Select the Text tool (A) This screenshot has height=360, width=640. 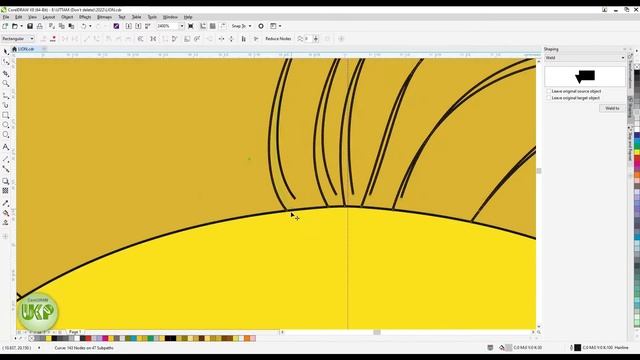click(x=6, y=147)
